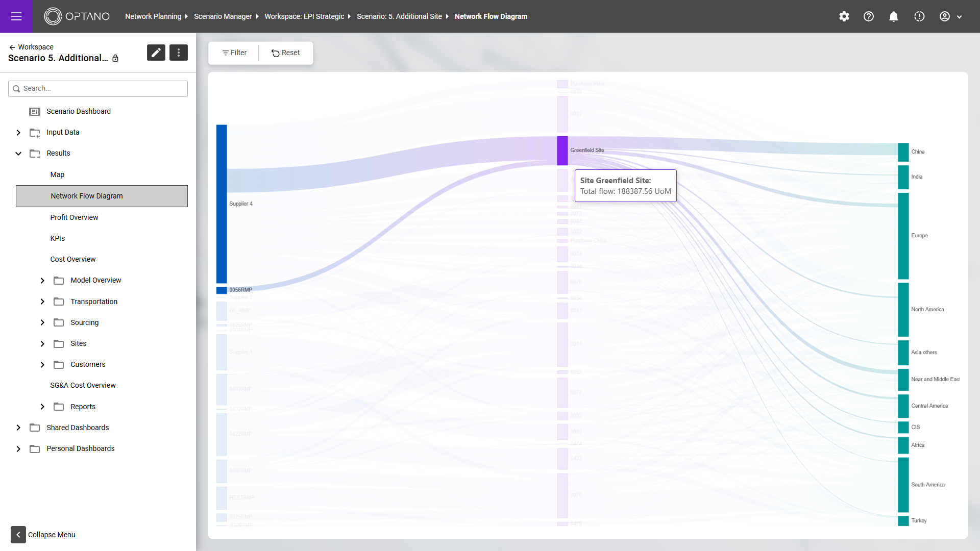Click the Collapse Menu arrow icon
This screenshot has height=551, width=980.
(18, 535)
